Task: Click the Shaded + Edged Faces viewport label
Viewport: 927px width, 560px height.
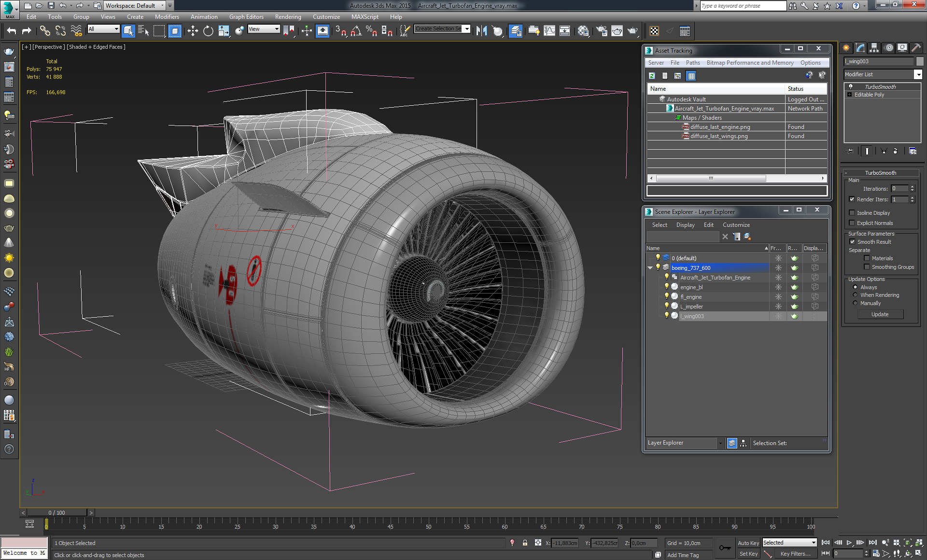Action: click(x=96, y=47)
